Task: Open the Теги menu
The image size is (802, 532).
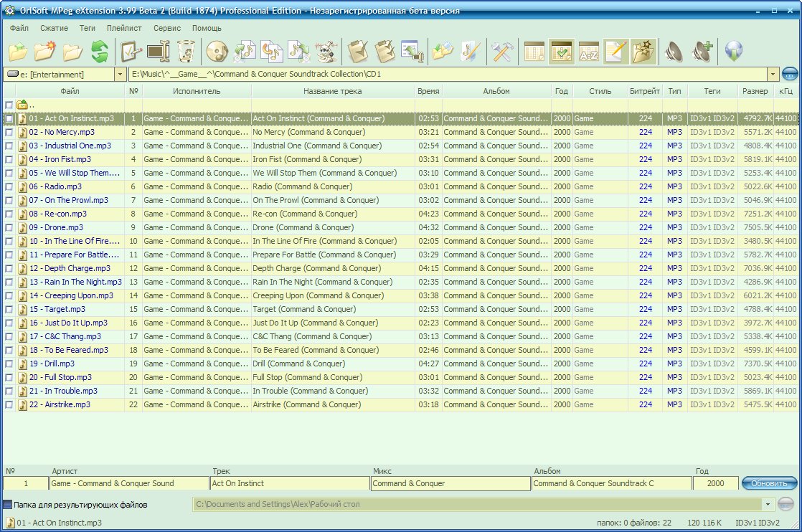Action: [88, 28]
